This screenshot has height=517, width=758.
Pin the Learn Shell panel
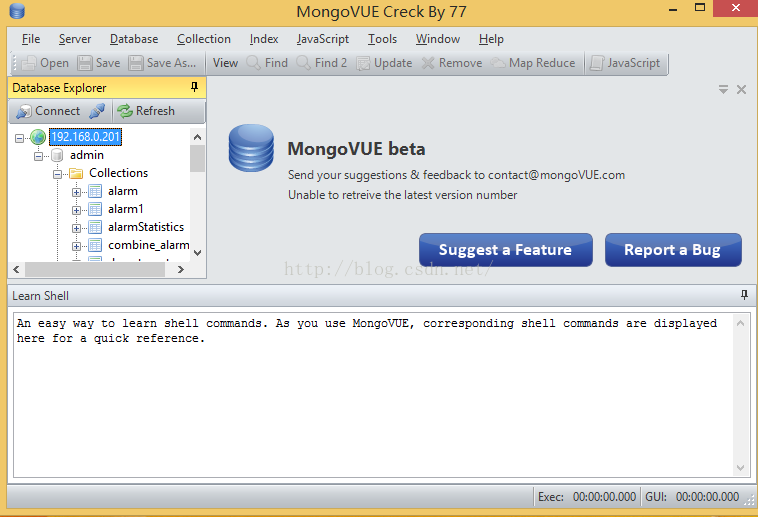click(744, 295)
